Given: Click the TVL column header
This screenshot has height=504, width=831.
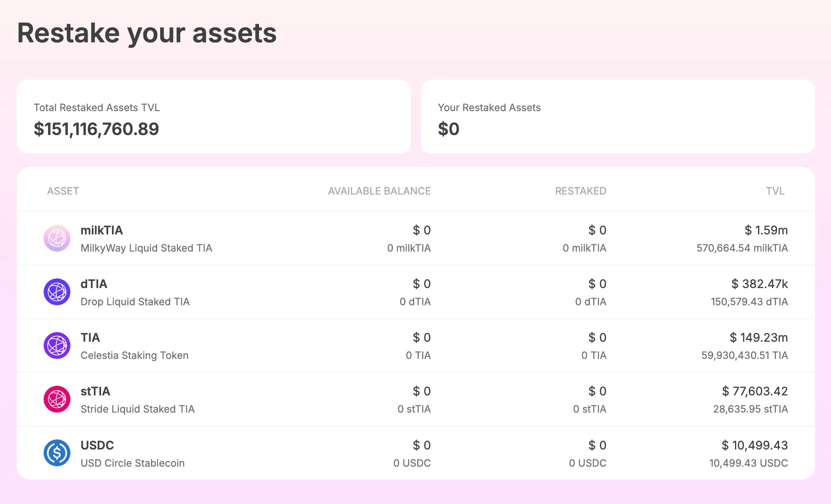Looking at the screenshot, I should click(775, 191).
